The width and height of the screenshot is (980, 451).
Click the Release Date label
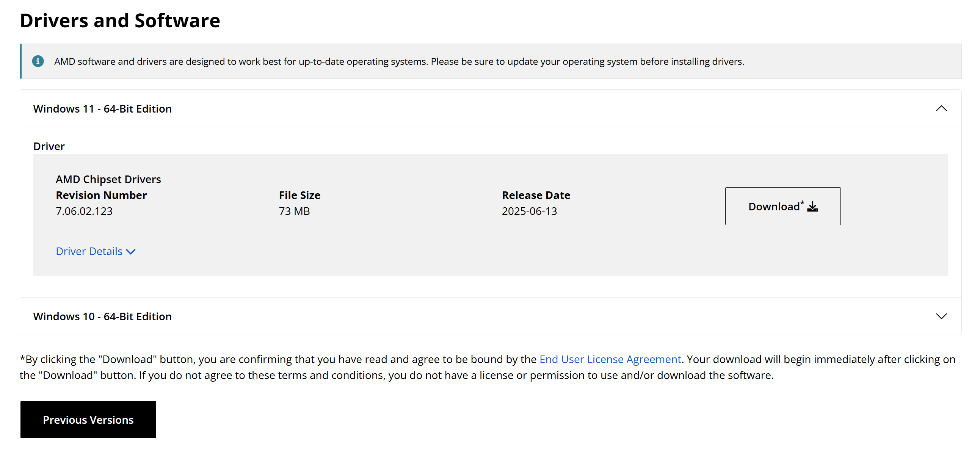point(536,195)
